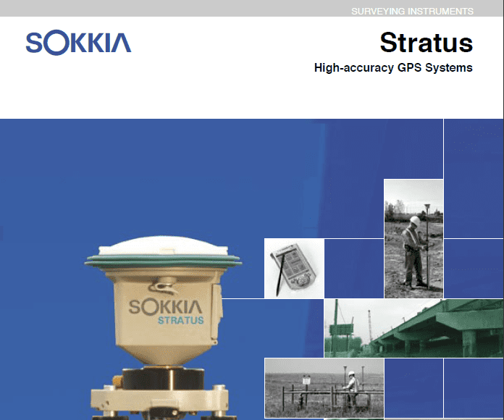Image resolution: width=504 pixels, height=420 pixels.
Task: Open the handheld controller with stylus image
Action: coord(293,268)
